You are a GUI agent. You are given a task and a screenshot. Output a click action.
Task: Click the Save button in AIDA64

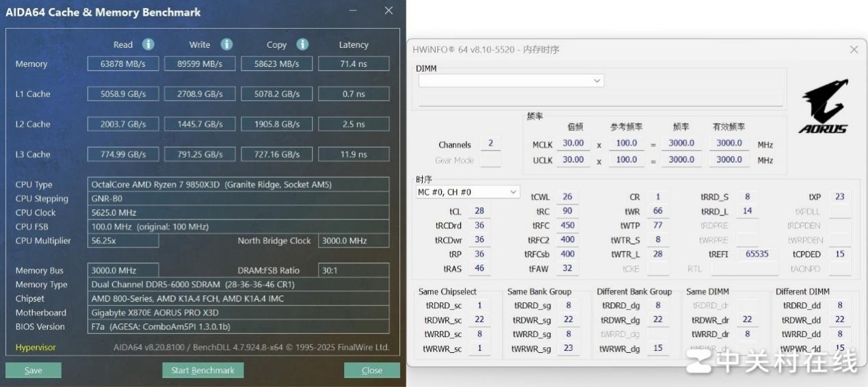[34, 371]
